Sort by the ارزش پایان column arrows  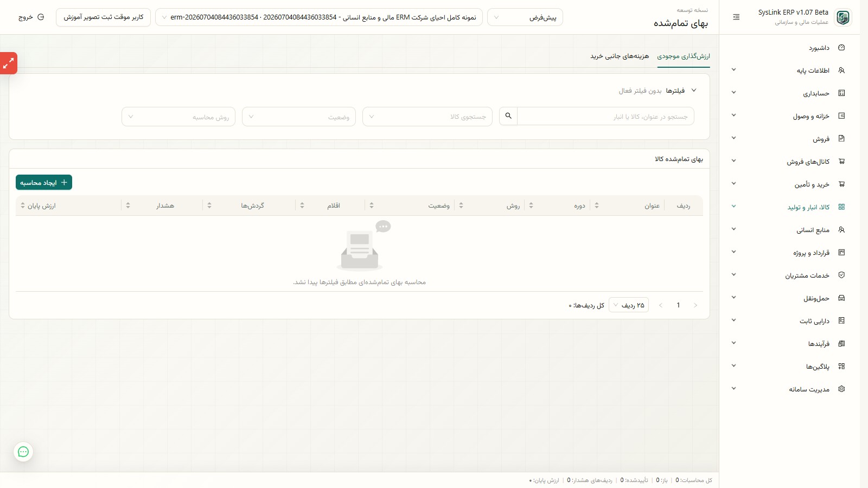pyautogui.click(x=23, y=206)
